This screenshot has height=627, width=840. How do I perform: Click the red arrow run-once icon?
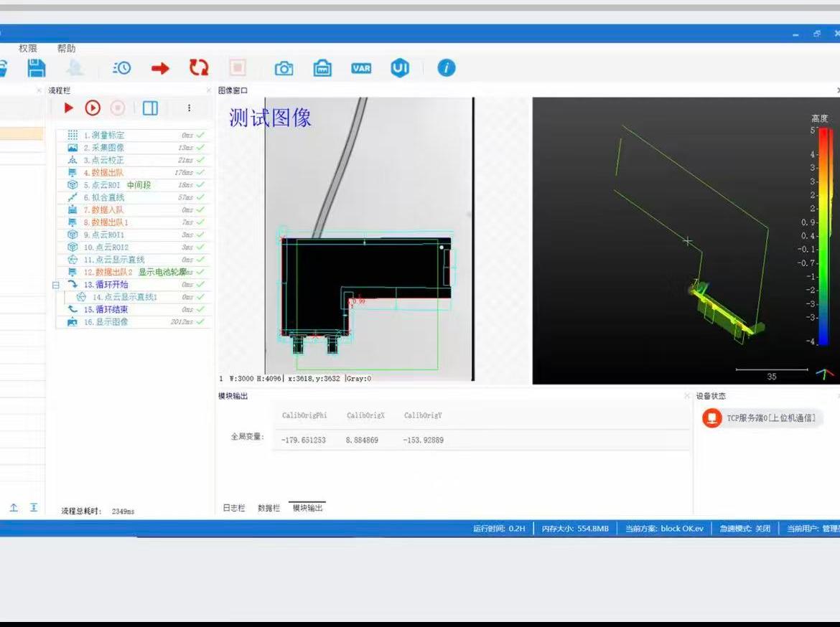(160, 68)
